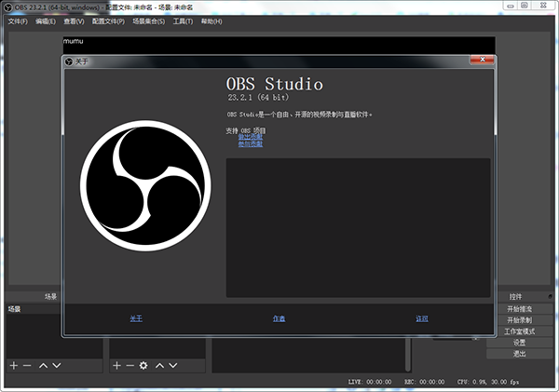Enable 工作室模式 studio mode

[520, 331]
